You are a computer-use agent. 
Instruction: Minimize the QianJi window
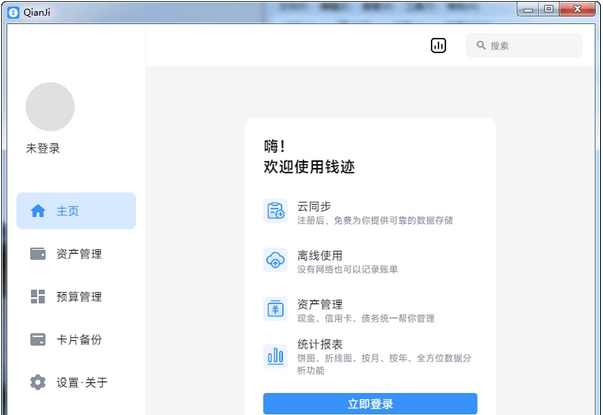528,9
